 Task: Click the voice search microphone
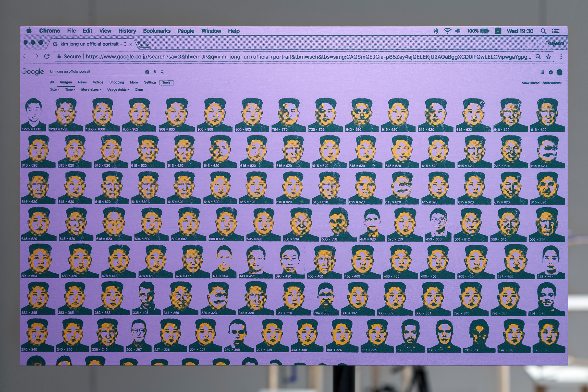point(155,72)
